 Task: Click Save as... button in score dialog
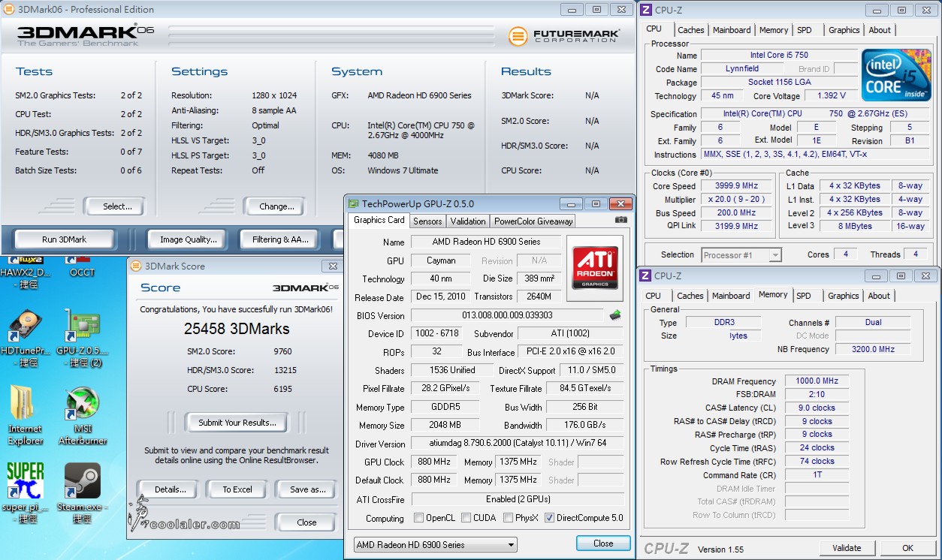tap(307, 489)
